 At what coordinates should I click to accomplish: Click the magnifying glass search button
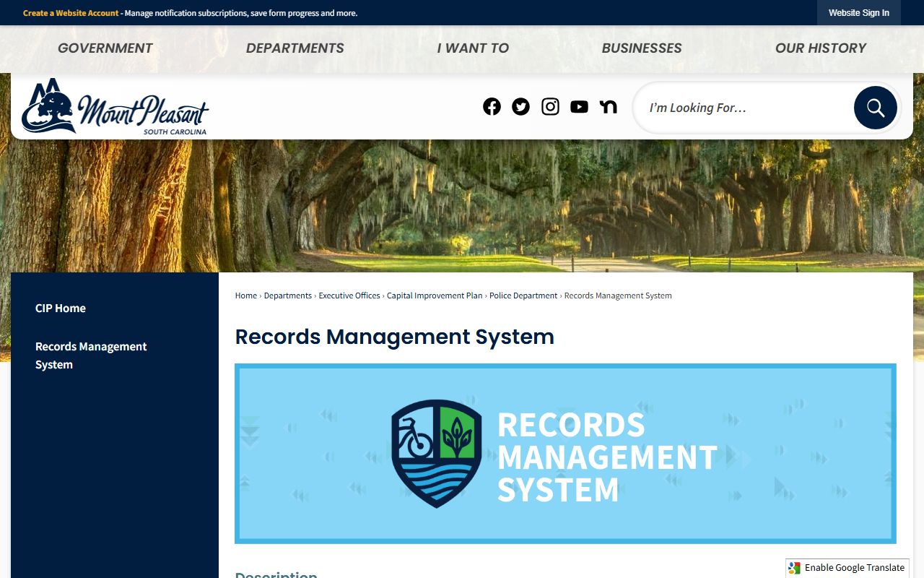(x=876, y=108)
